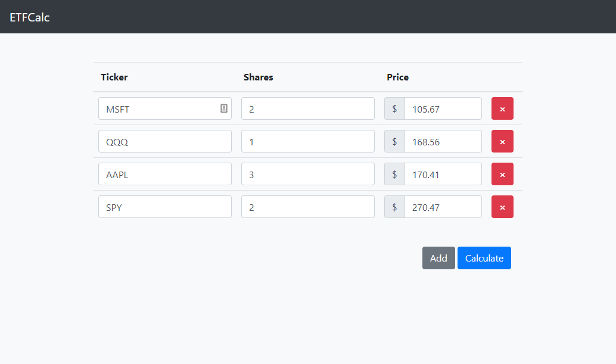616x364 pixels.
Task: Remove the AAPL row with red X
Action: [502, 174]
